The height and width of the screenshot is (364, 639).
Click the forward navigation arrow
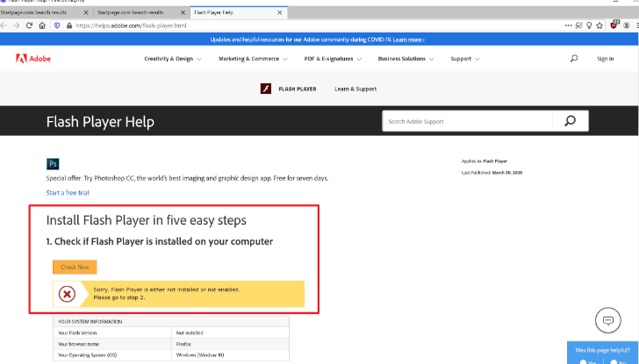17,25
